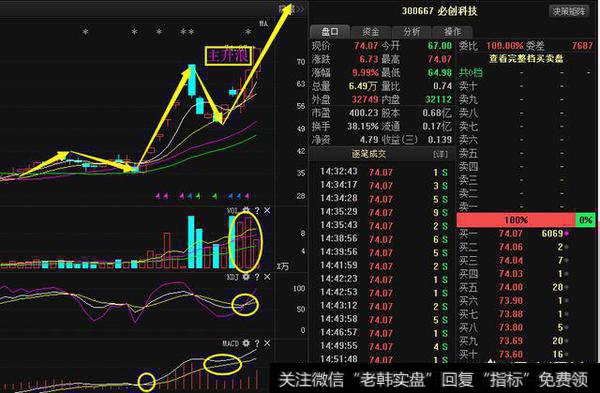Click the 收益(三) value 0.139
Screen dimensions: 600x393
[440, 140]
